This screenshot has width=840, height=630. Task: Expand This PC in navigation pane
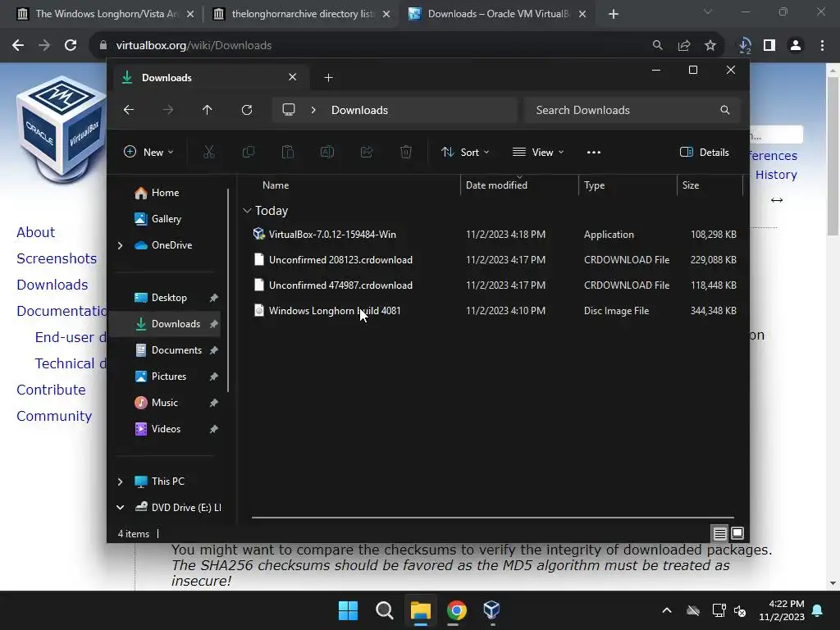pyautogui.click(x=120, y=482)
